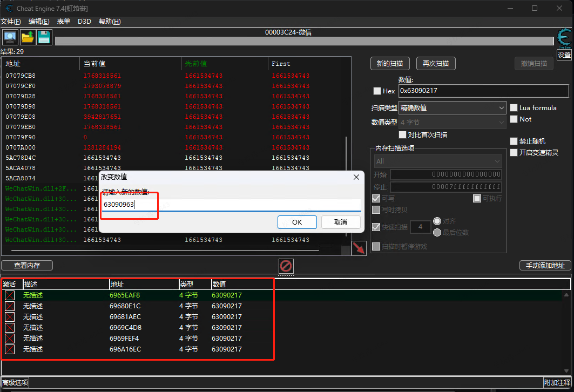
Task: Click the 再次扫描 button
Action: tap(436, 64)
